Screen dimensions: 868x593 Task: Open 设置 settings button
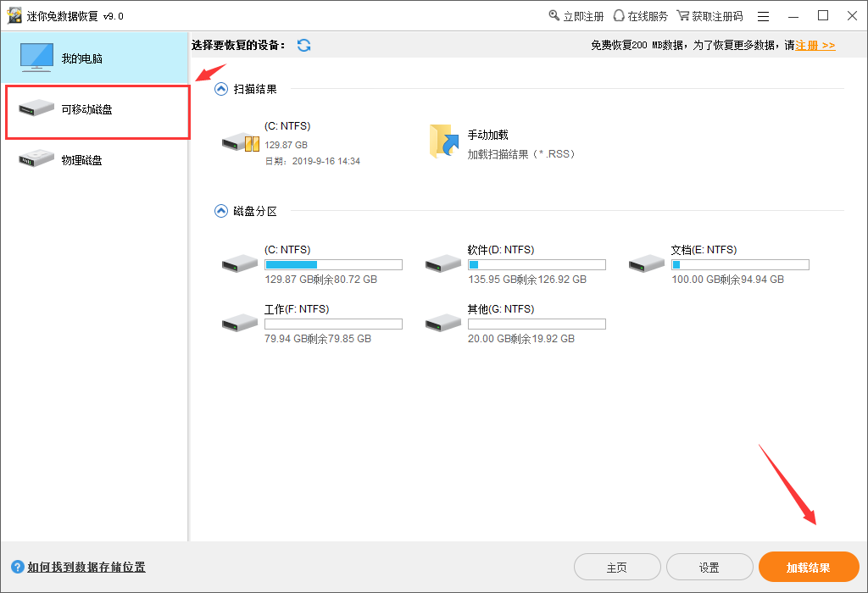pyautogui.click(x=709, y=568)
